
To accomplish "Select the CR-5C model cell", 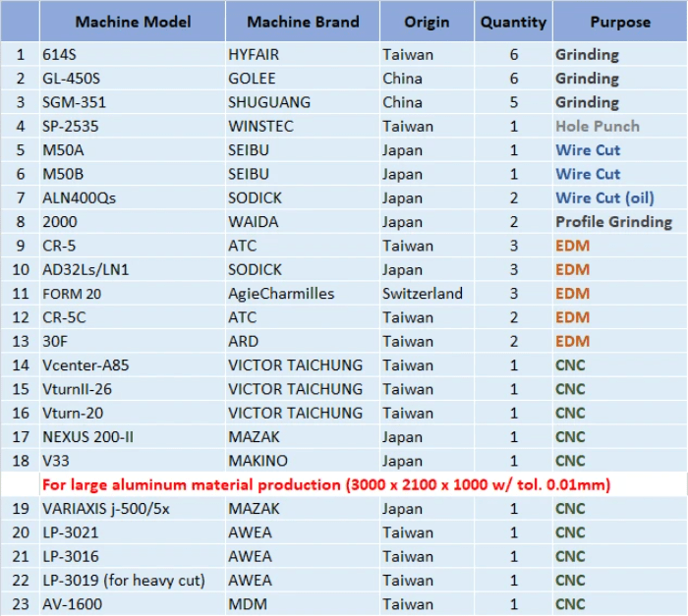I will (x=133, y=317).
